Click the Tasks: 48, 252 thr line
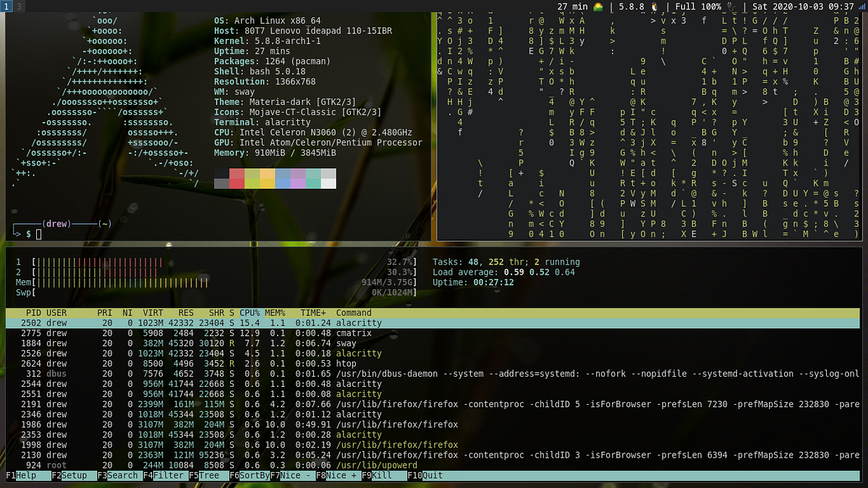 (x=506, y=262)
